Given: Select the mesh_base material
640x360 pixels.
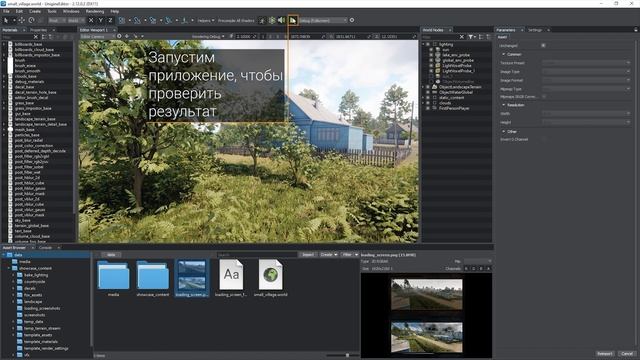Looking at the screenshot, I should tap(24, 129).
